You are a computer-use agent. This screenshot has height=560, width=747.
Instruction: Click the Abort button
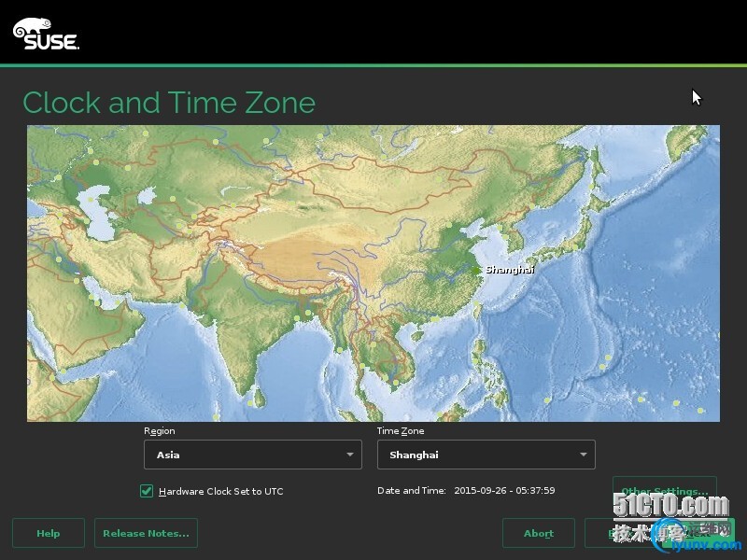pyautogui.click(x=539, y=533)
